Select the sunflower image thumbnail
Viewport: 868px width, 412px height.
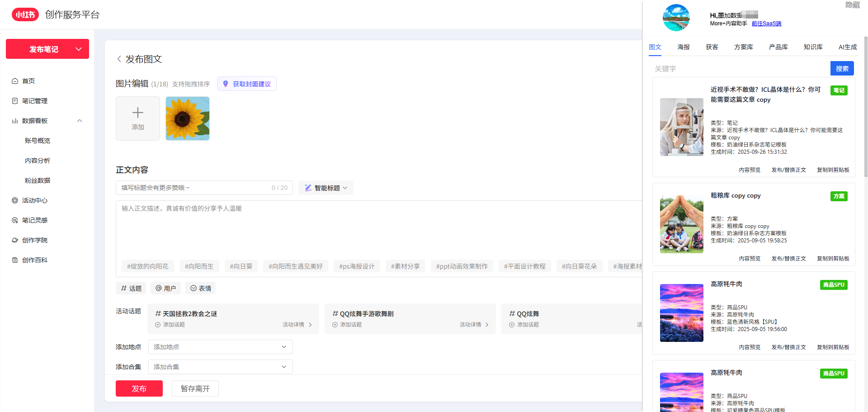[188, 118]
